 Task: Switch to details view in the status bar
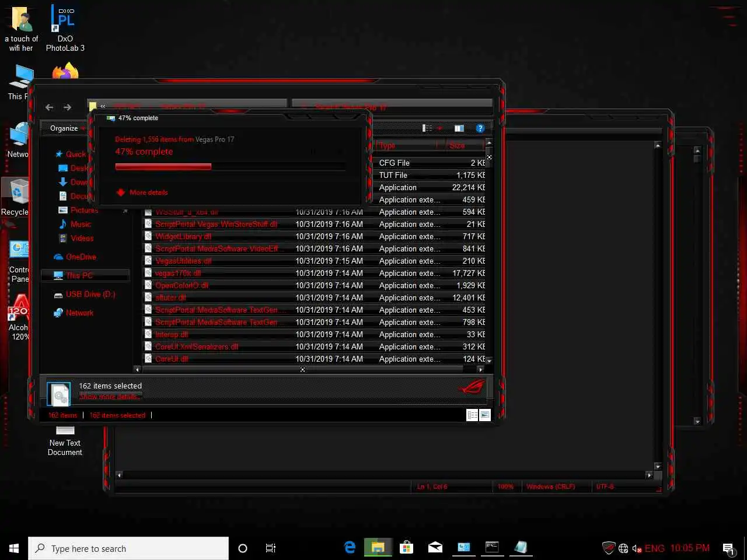[472, 415]
